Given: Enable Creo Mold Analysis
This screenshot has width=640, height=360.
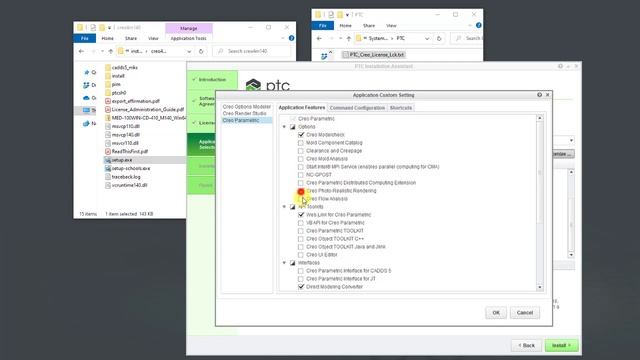Looking at the screenshot, I should 301,159.
